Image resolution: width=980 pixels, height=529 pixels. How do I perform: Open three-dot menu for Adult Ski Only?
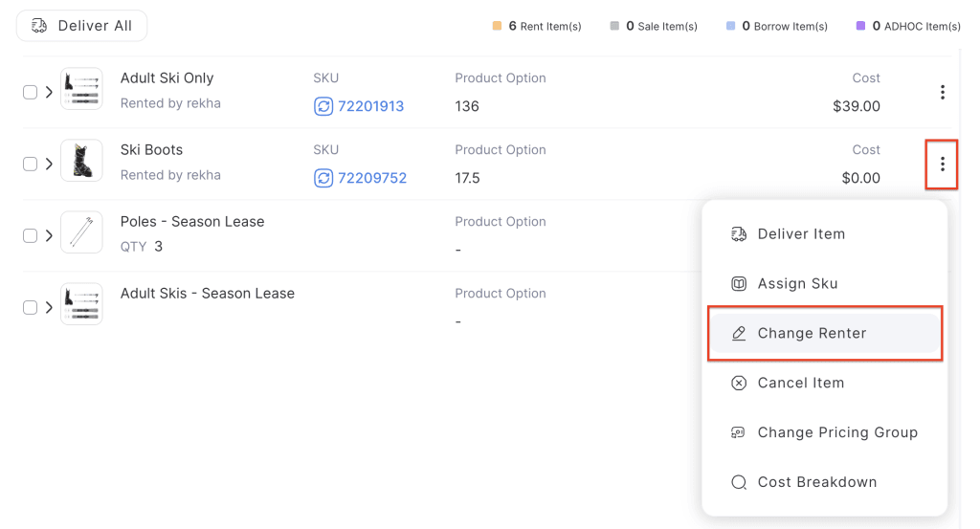pyautogui.click(x=942, y=93)
